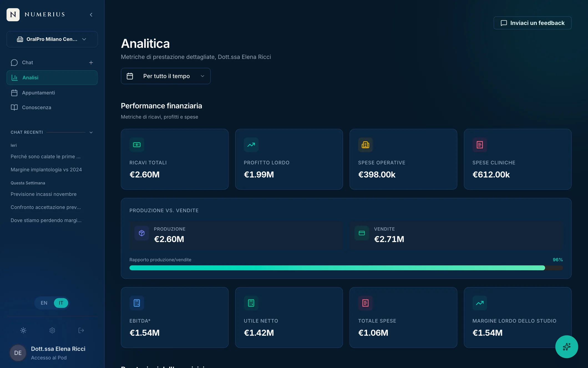The height and width of the screenshot is (368, 588).
Task: Click calendar icon in date filter
Action: tap(130, 76)
